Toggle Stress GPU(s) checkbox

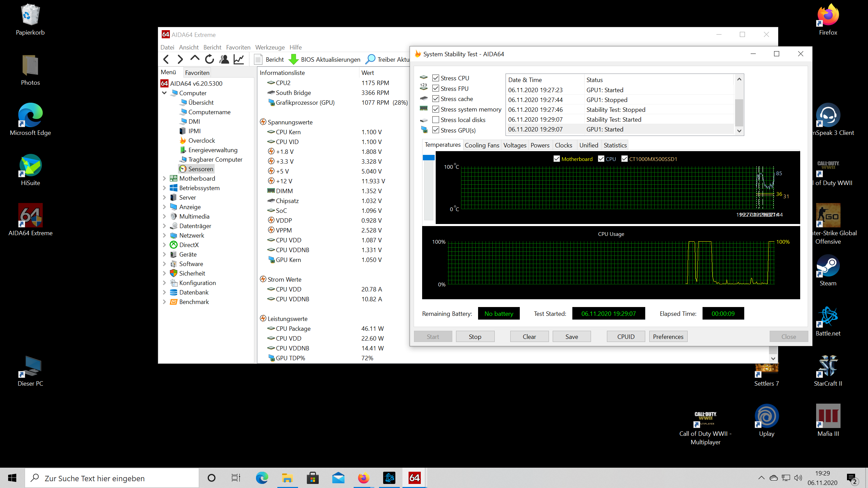point(436,130)
